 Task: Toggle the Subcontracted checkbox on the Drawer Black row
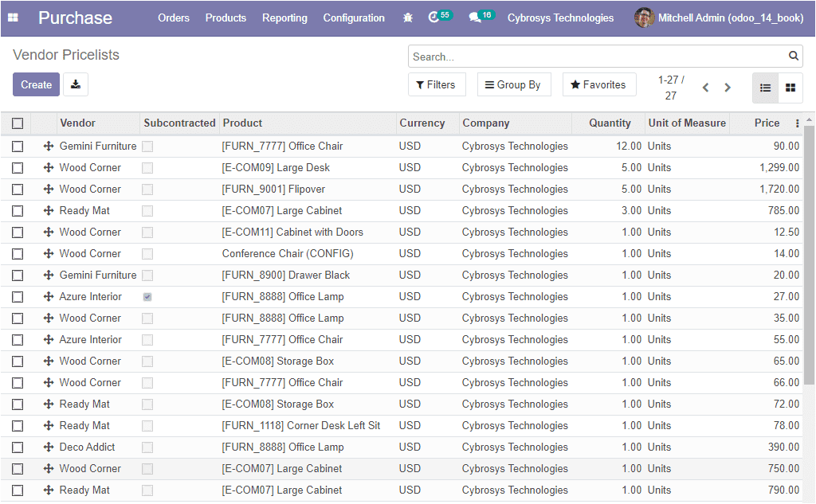(x=147, y=275)
